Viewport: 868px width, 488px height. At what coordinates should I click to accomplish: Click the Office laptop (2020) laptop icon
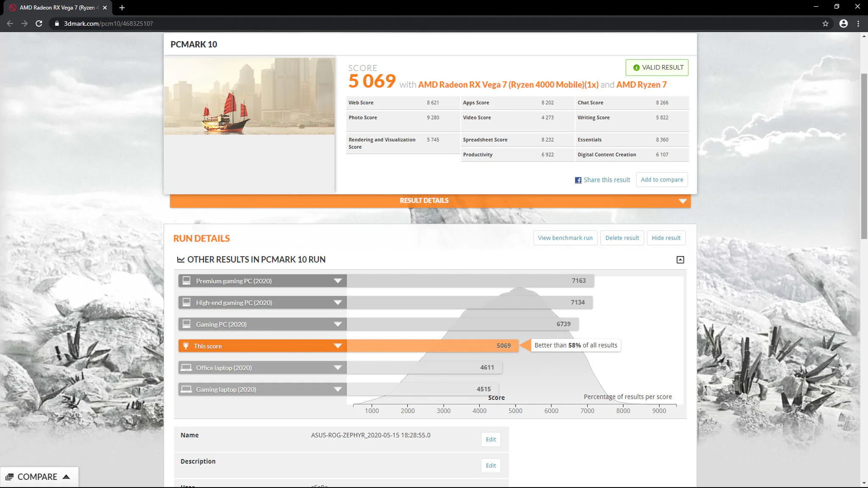coord(186,367)
